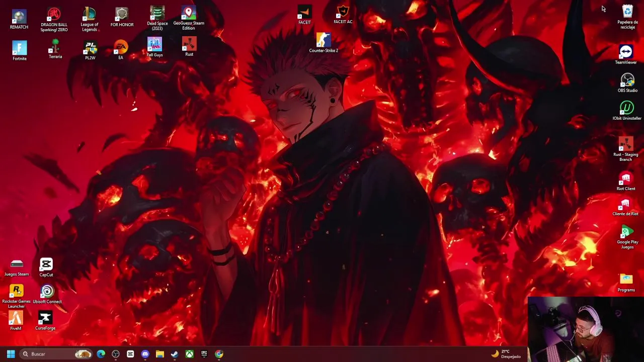Select Rust - Staging Branch icon

coord(625,149)
